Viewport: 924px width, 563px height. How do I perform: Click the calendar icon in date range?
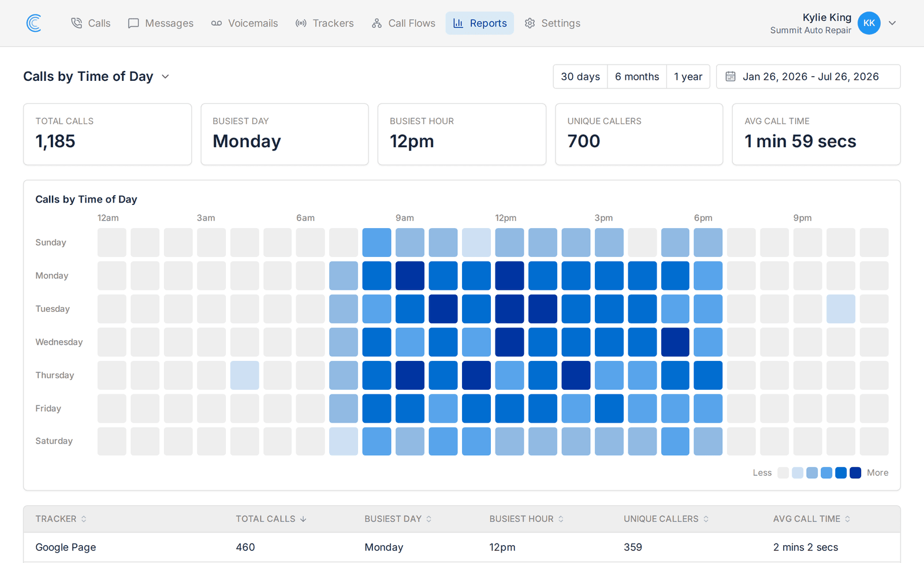[x=731, y=76]
